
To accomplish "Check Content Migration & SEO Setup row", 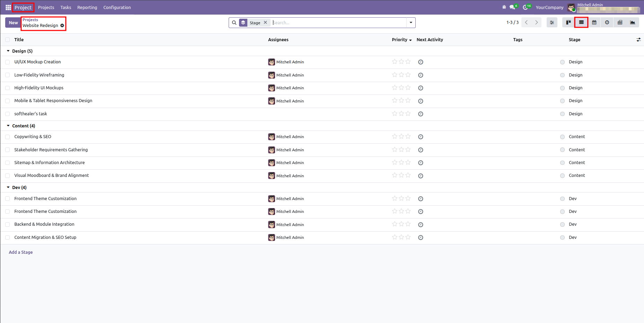I will [8, 237].
